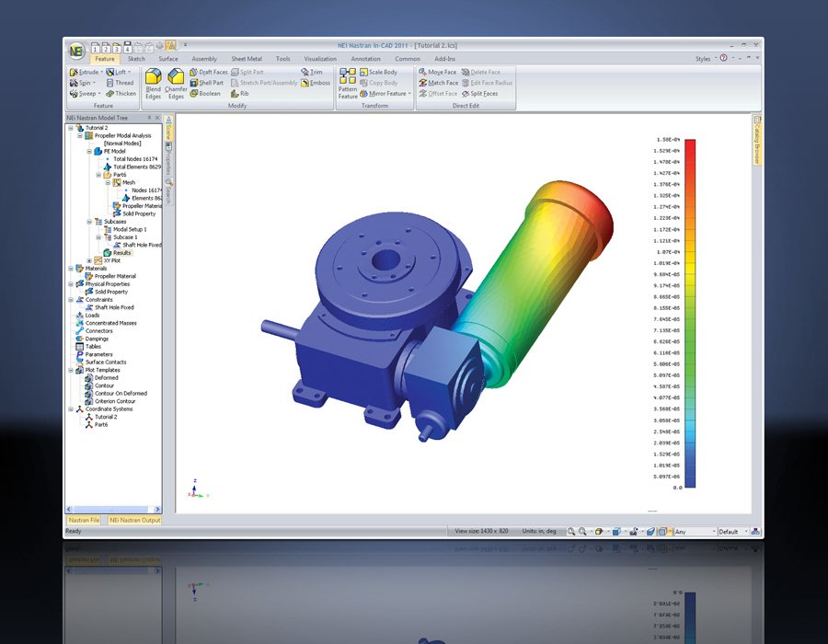Click the NEi application menu button

[76, 52]
